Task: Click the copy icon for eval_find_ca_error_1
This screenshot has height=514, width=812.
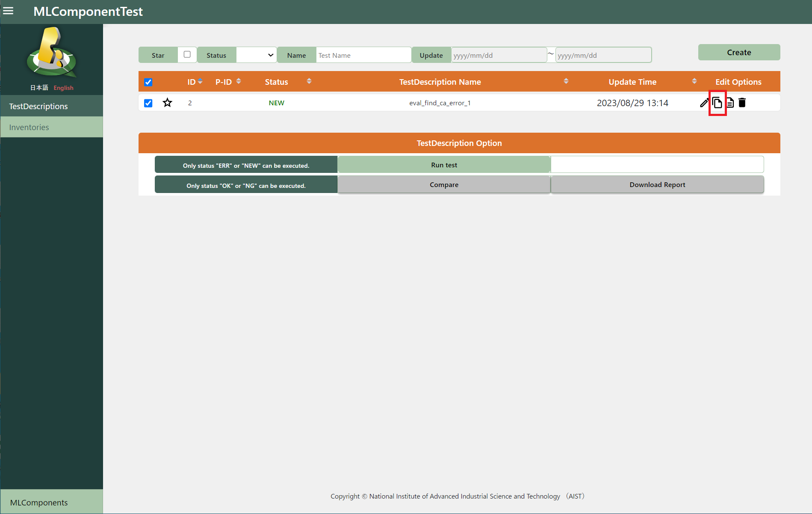Action: coord(717,103)
